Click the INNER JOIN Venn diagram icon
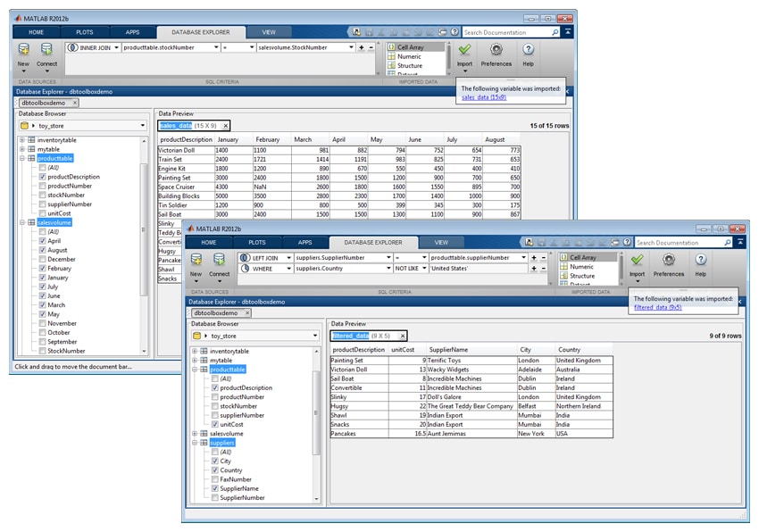The height and width of the screenshot is (532, 759). 72,47
